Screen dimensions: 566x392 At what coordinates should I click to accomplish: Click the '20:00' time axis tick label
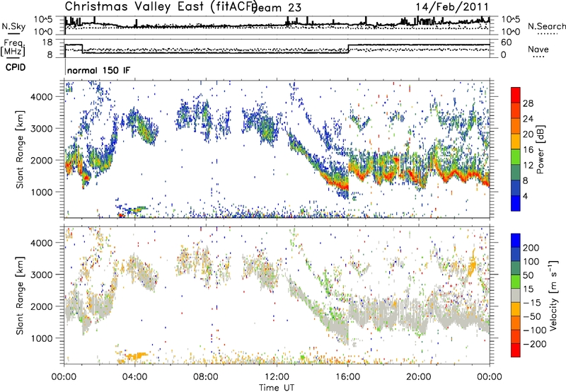point(419,377)
